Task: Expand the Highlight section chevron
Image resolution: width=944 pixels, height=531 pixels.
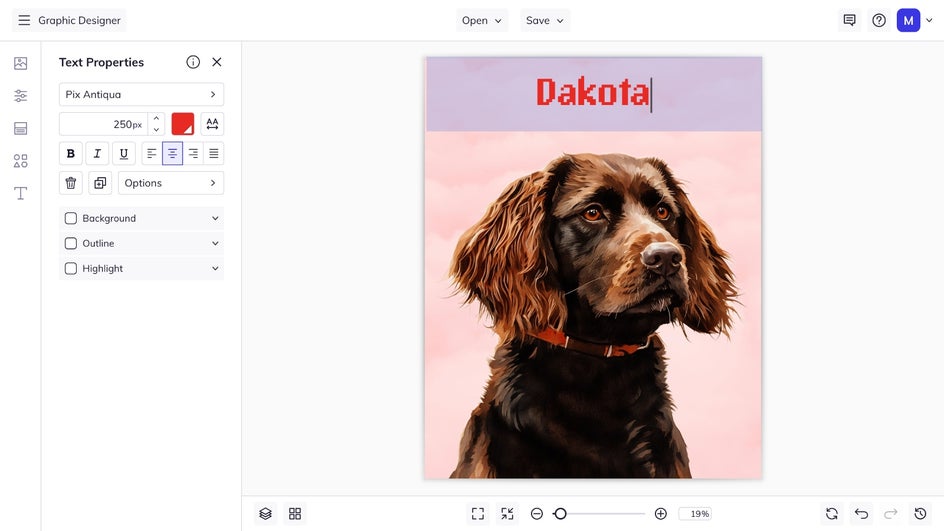Action: pos(215,269)
